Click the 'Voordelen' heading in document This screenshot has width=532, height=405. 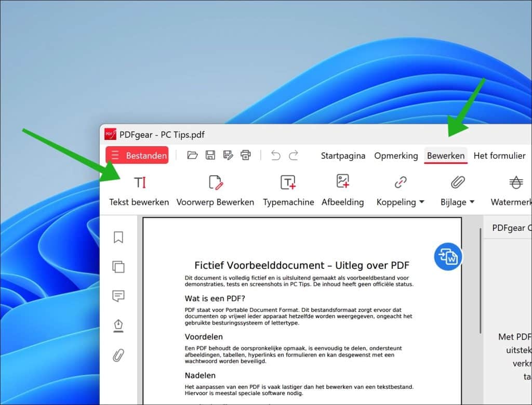(204, 337)
